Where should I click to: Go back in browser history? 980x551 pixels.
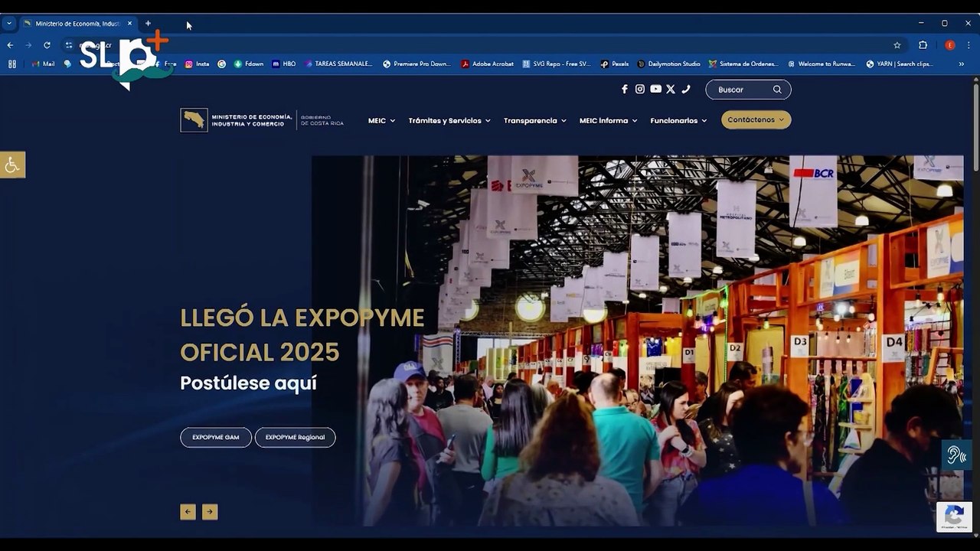tap(10, 45)
